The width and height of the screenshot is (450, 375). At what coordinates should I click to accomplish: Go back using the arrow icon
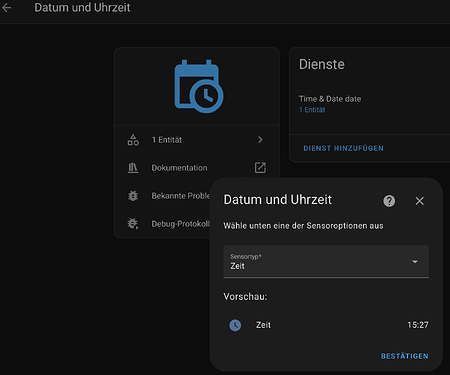6,8
